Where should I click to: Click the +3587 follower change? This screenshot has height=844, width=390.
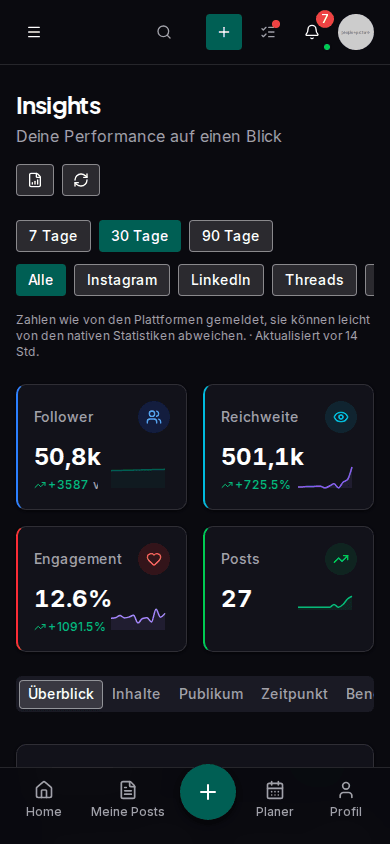coord(68,485)
